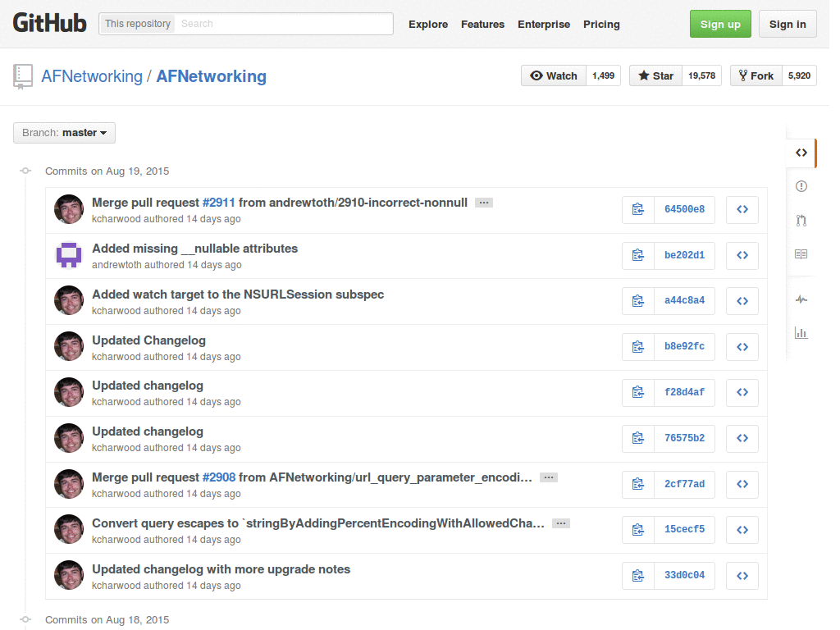Click kcharwood avatar on commit 64500e8
Image resolution: width=840 pixels, height=630 pixels.
[69, 209]
